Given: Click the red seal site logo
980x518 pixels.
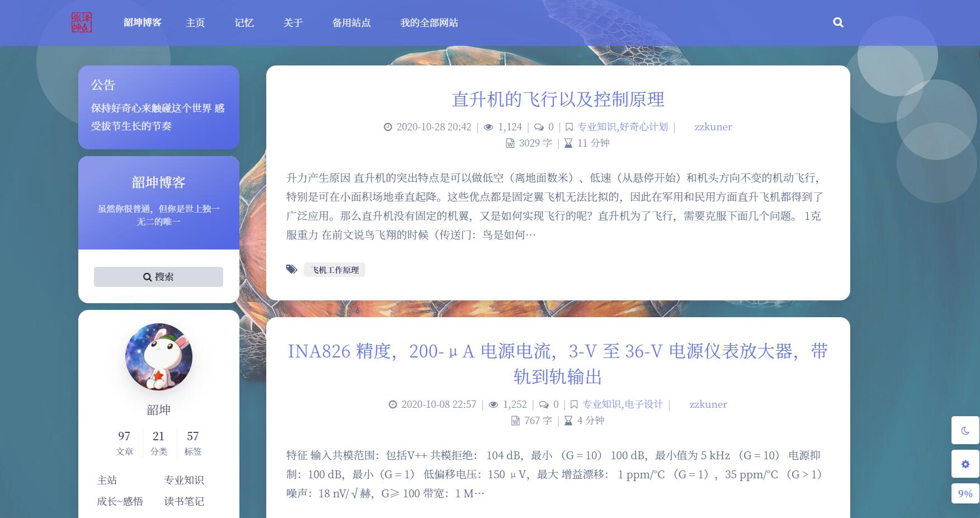Looking at the screenshot, I should 82,23.
